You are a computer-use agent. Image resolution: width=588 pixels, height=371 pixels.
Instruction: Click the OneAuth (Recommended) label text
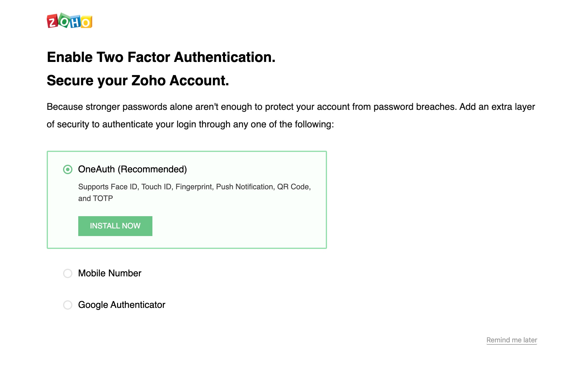(x=133, y=169)
